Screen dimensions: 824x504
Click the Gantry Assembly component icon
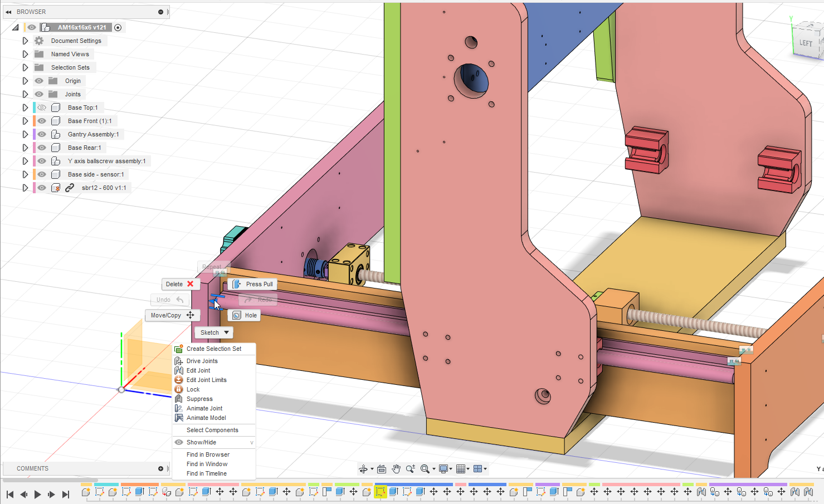click(56, 134)
